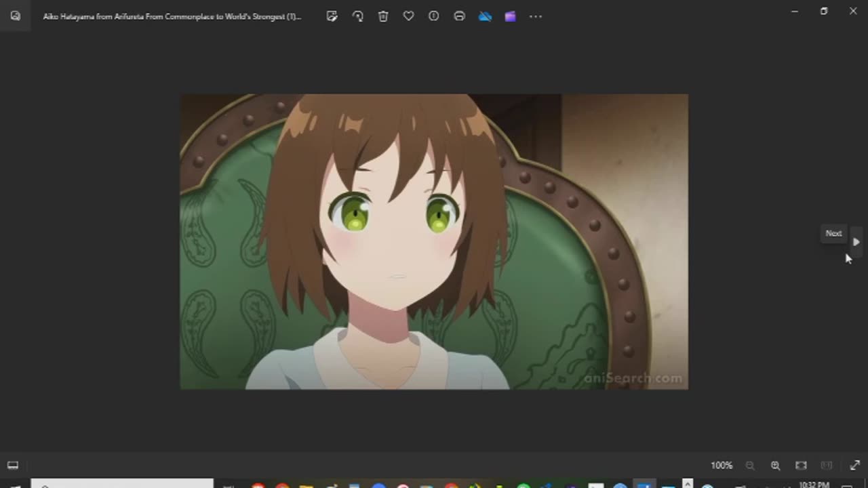Image resolution: width=868 pixels, height=488 pixels.
Task: Rotate the picture with the rotate icon
Action: click(357, 16)
